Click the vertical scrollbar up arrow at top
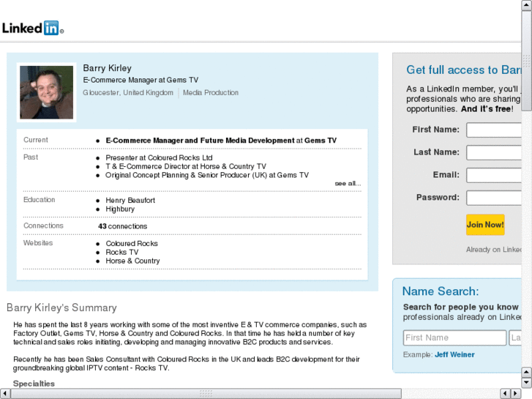Screen dimensions: 532x399 click(527, 5)
